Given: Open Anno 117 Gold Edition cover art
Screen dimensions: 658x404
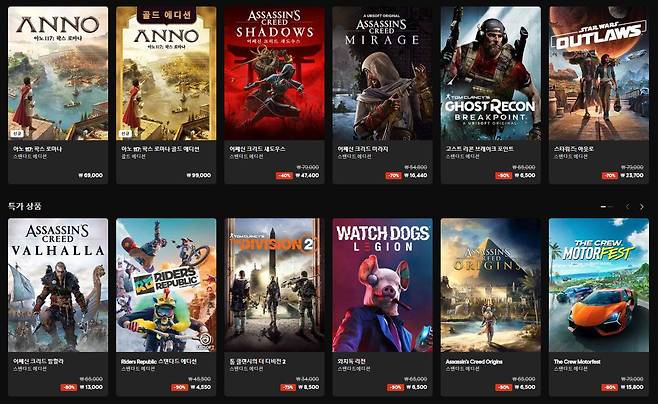Looking at the screenshot, I should point(166,73).
